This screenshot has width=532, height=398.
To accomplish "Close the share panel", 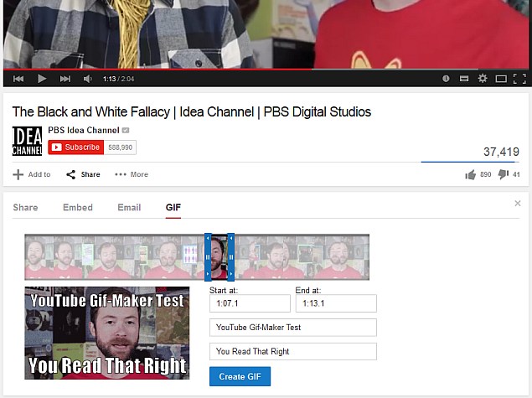I will point(517,204).
